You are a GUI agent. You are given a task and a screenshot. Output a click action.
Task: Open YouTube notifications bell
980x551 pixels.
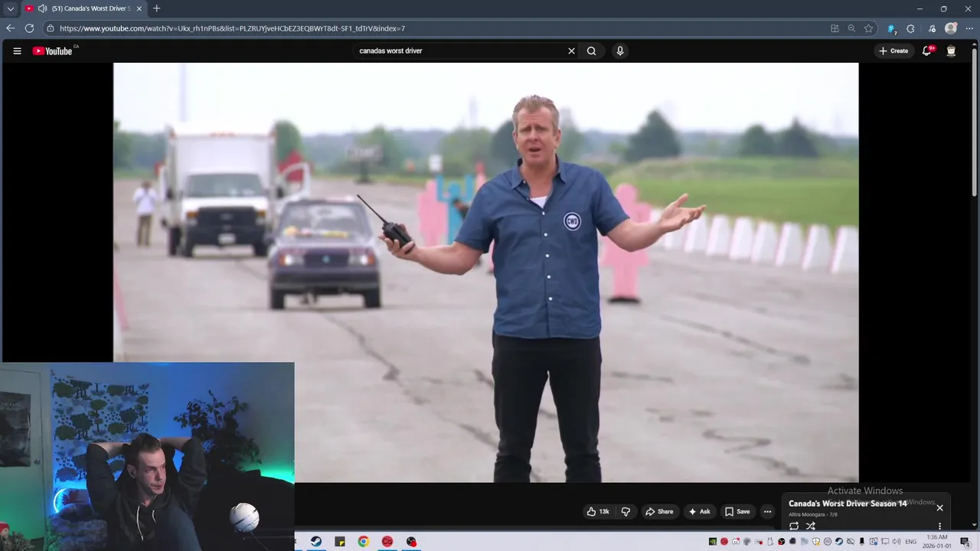(x=926, y=51)
